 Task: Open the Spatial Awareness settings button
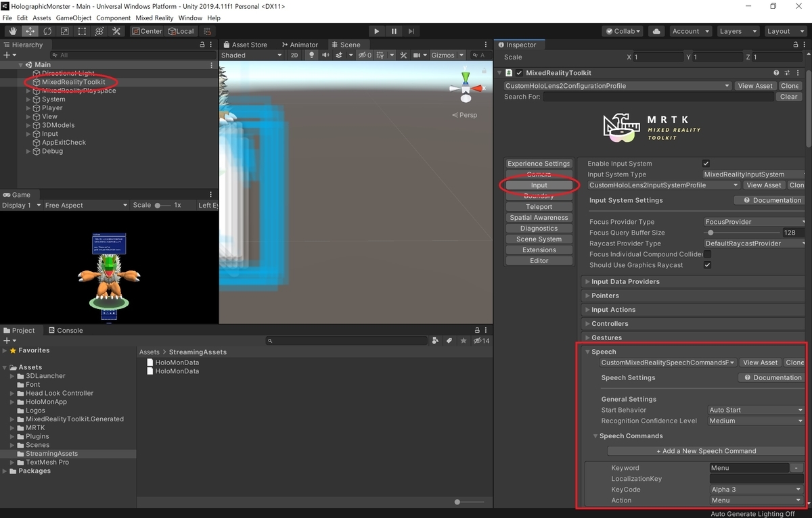tap(539, 218)
